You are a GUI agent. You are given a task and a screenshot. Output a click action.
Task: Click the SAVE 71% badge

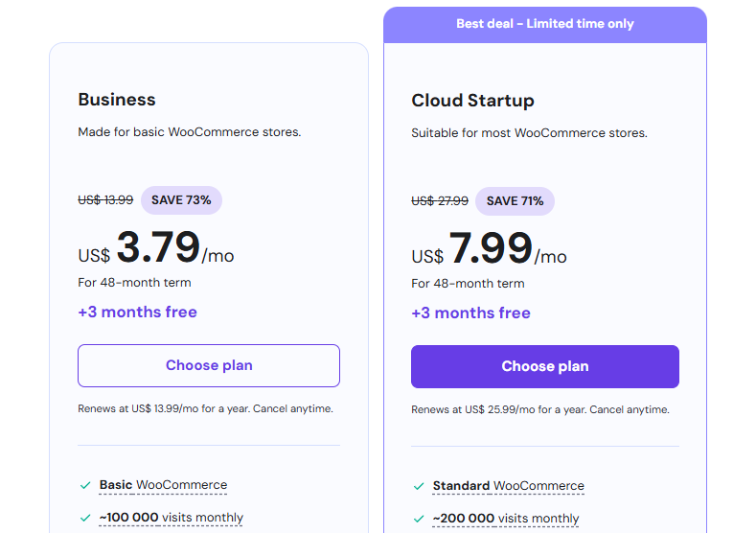pos(515,201)
